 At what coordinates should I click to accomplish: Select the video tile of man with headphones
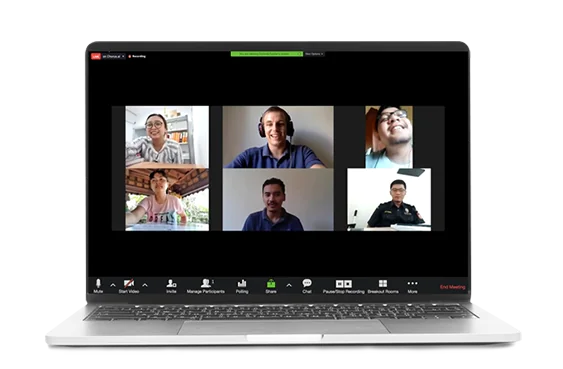point(278,137)
